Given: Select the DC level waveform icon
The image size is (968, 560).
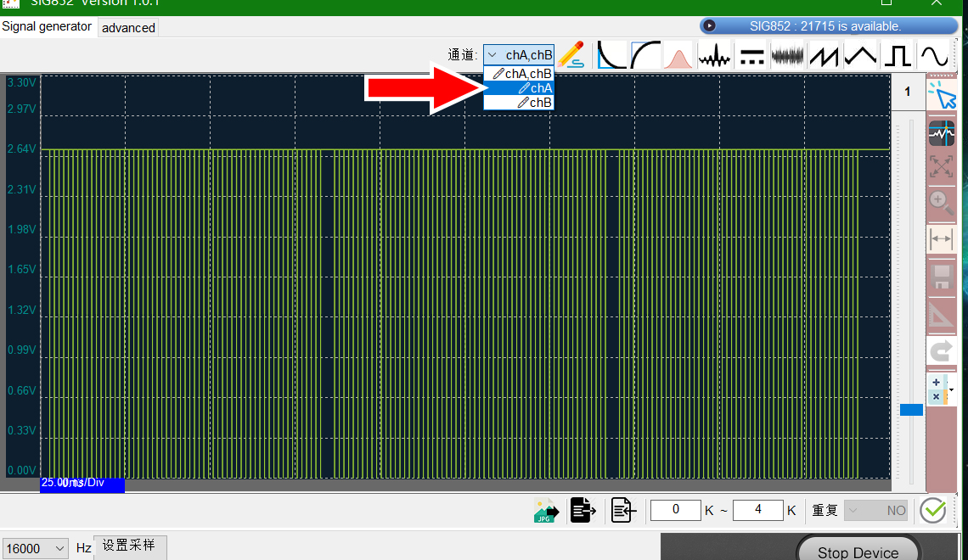Looking at the screenshot, I should [752, 55].
